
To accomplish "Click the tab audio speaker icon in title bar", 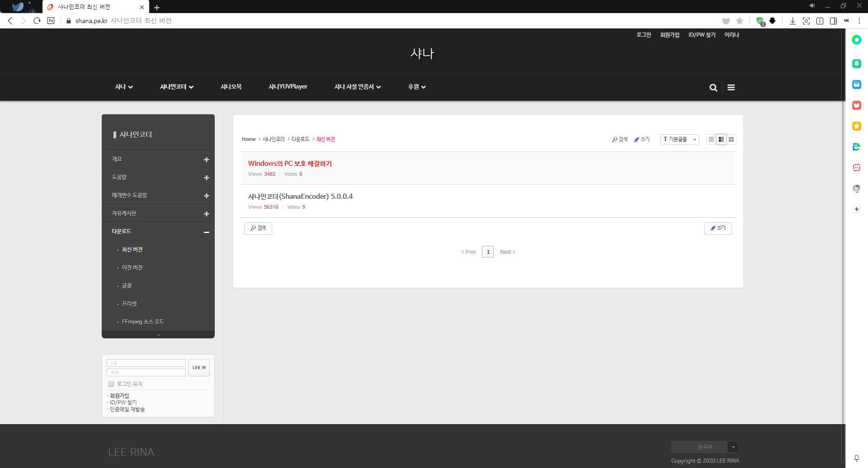I will point(812,6).
